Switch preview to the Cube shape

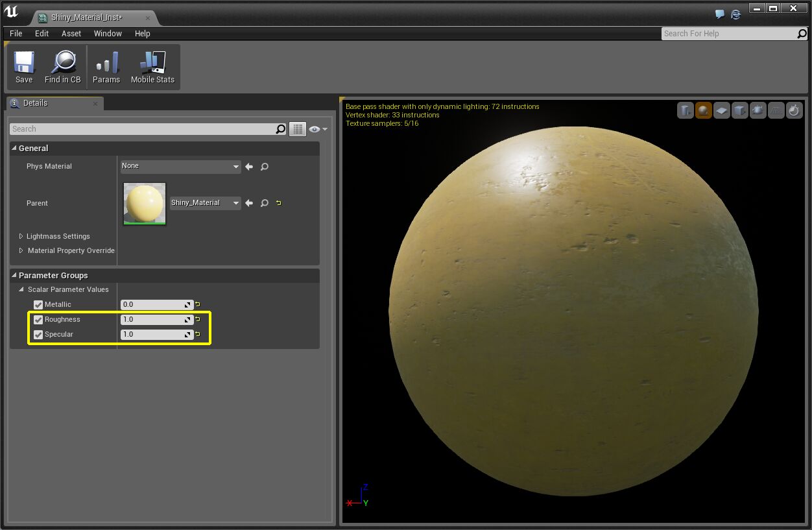click(x=740, y=110)
